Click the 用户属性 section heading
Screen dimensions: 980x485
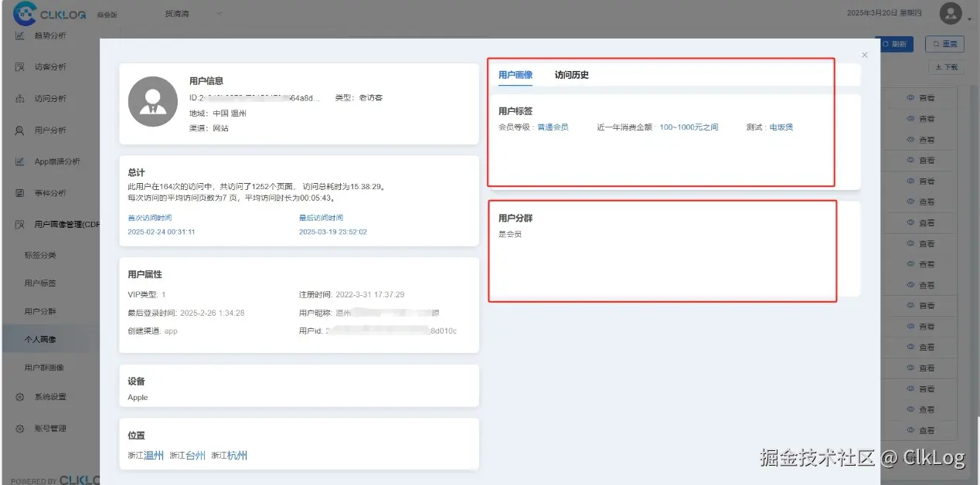[x=145, y=275]
